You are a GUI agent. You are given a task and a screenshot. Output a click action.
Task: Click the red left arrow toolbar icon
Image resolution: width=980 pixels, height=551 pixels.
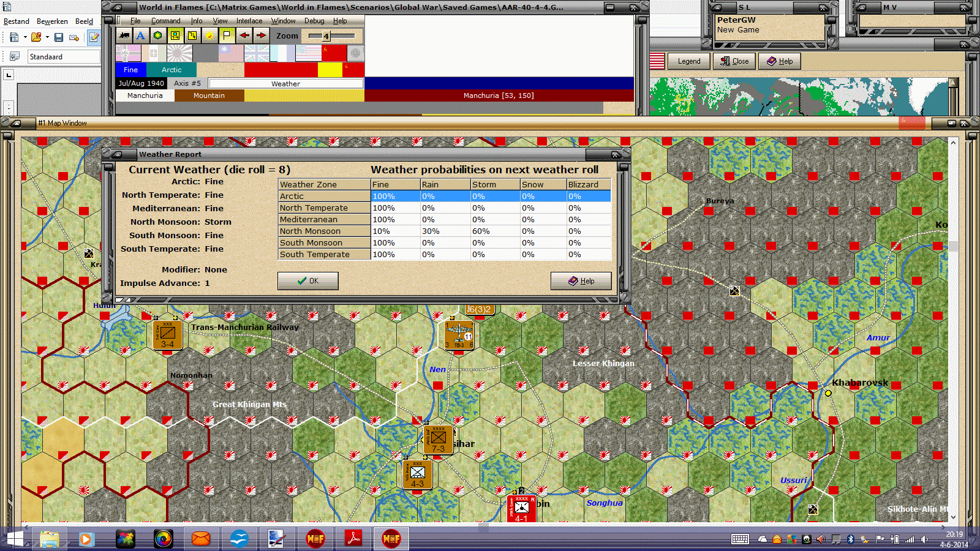[244, 36]
